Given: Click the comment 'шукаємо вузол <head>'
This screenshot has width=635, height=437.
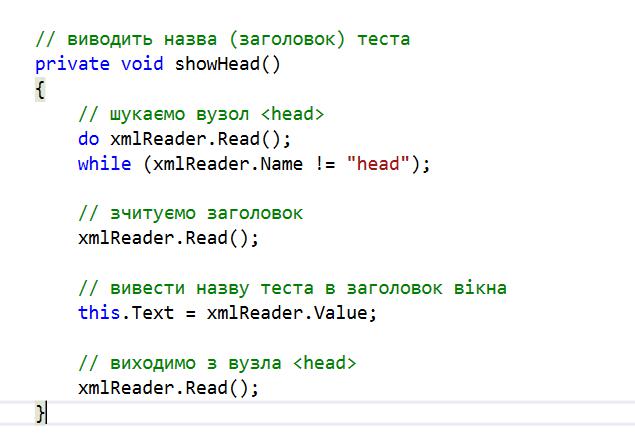Looking at the screenshot, I should tap(201, 114).
